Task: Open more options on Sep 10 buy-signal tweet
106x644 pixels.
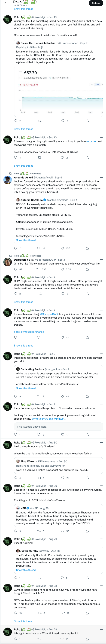Action: point(101,17)
